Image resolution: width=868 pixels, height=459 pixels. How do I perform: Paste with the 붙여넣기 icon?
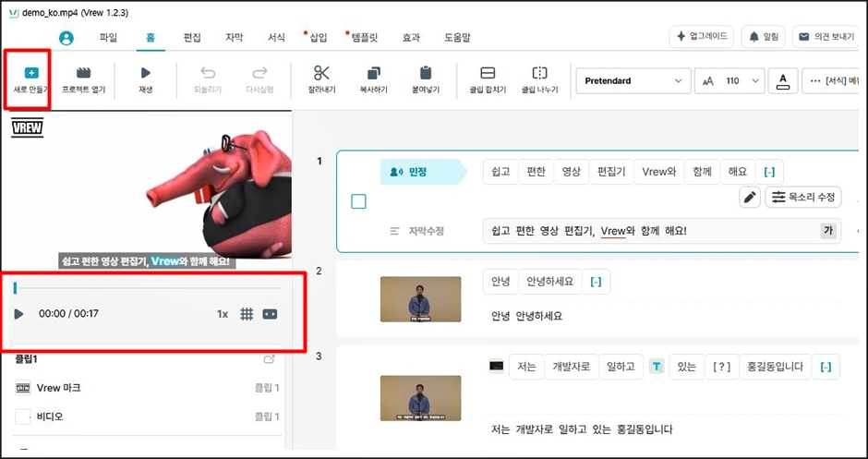point(426,73)
